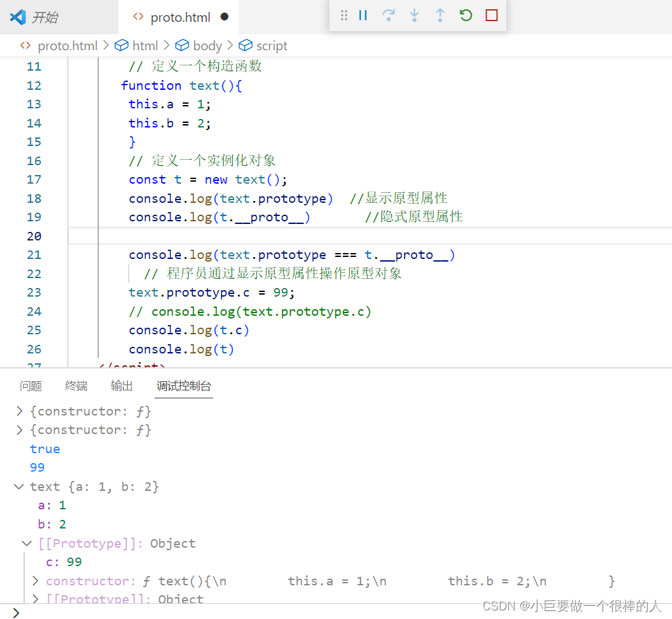This screenshot has height=619, width=672.
Task: Click the closing brace on line 15
Action: tap(132, 141)
